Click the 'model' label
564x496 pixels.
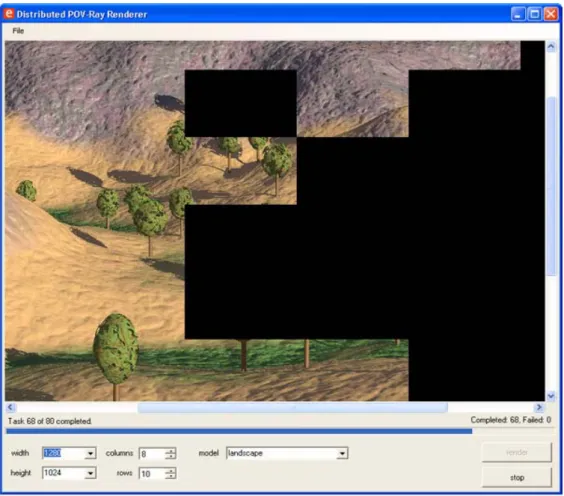pyautogui.click(x=209, y=453)
